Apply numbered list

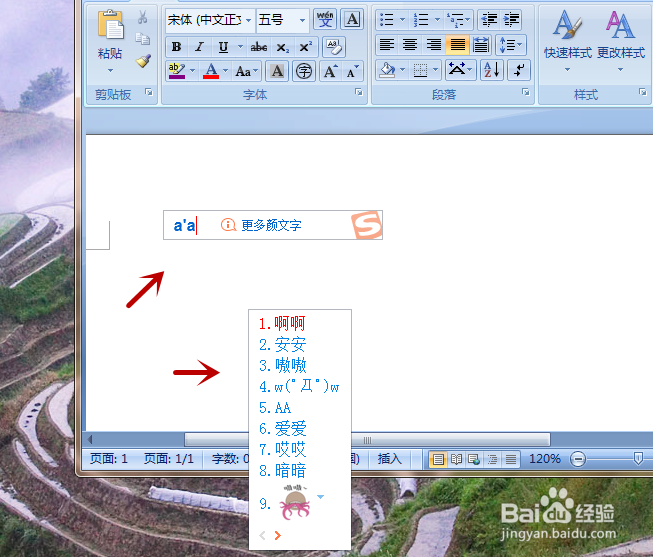pos(421,20)
